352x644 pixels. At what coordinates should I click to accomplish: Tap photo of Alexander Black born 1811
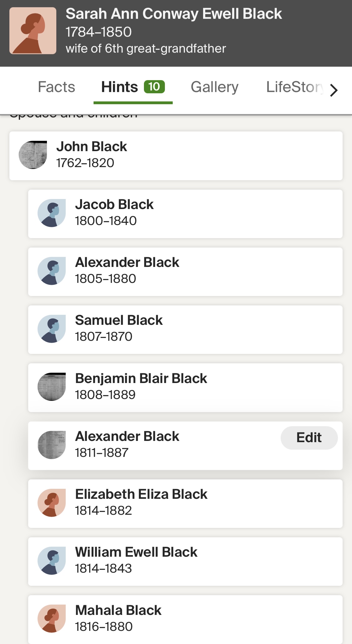tap(52, 445)
